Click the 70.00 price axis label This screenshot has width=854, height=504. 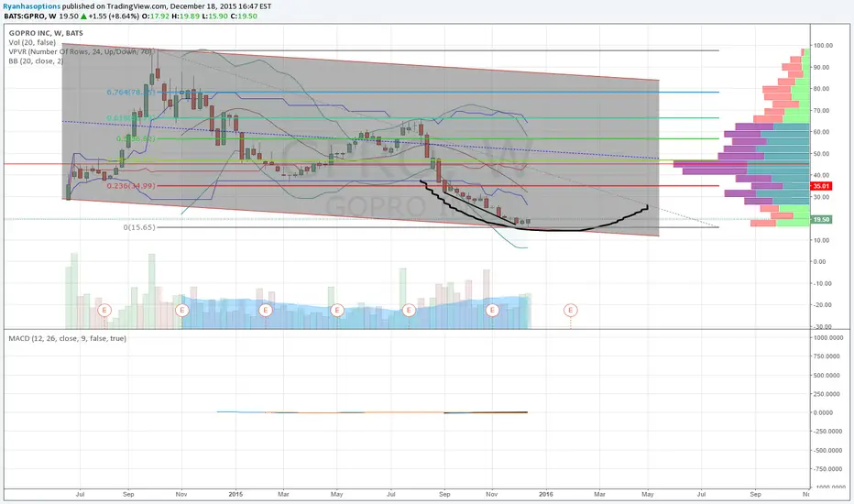[823, 111]
